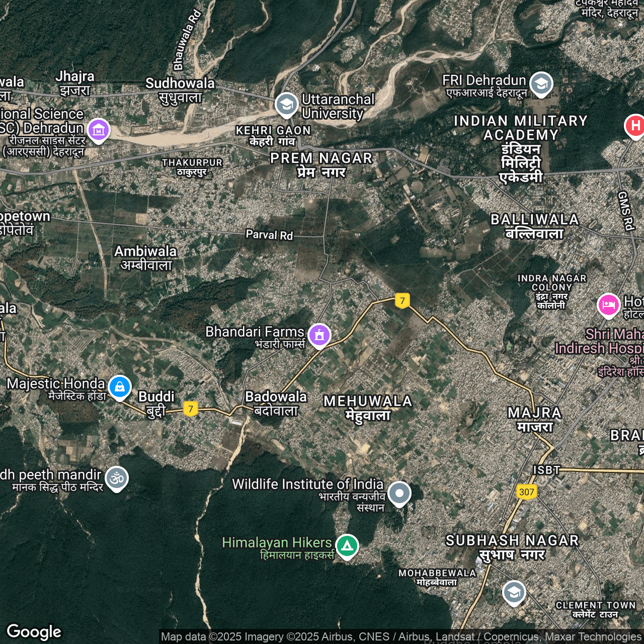Open the Regional Science Centre museum pin
644x644 pixels.
pos(99,130)
